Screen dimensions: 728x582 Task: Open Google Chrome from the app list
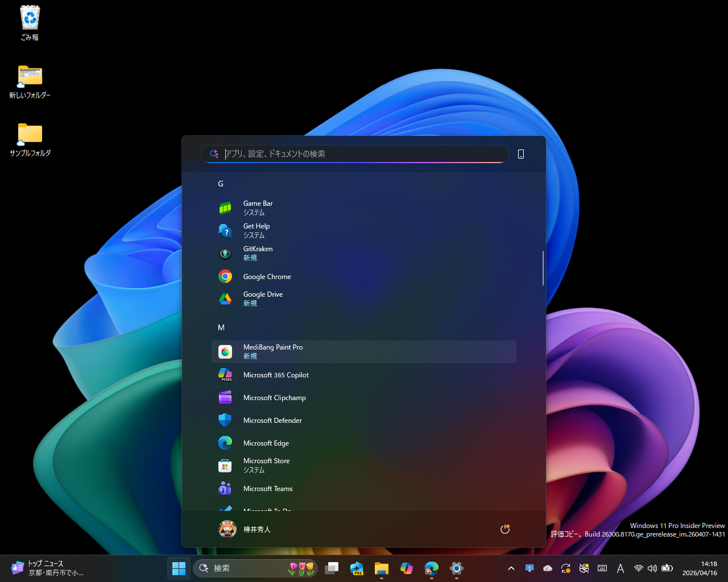(x=364, y=276)
